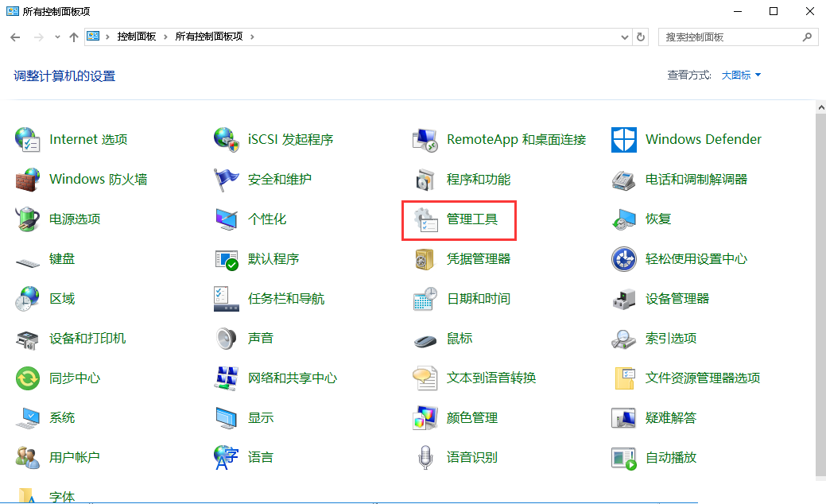Open the 安全和维护 flag icon
Viewport: 826px width, 504px height.
[x=227, y=180]
